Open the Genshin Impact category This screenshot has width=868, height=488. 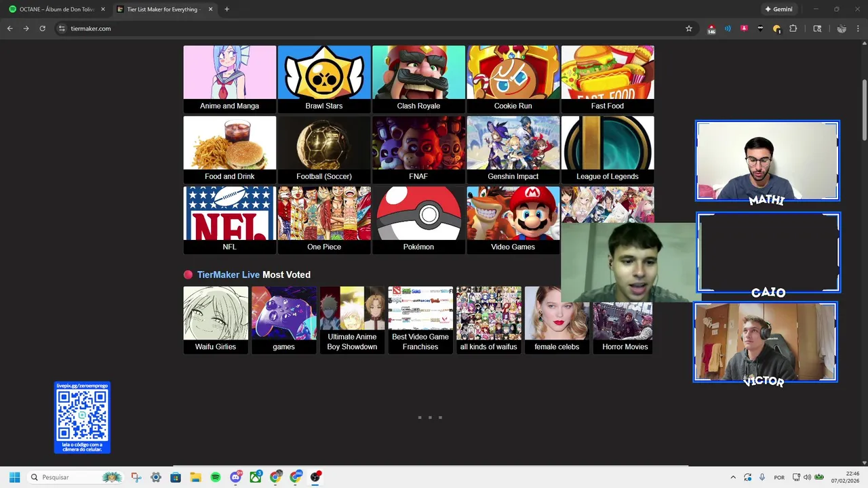[513, 149]
